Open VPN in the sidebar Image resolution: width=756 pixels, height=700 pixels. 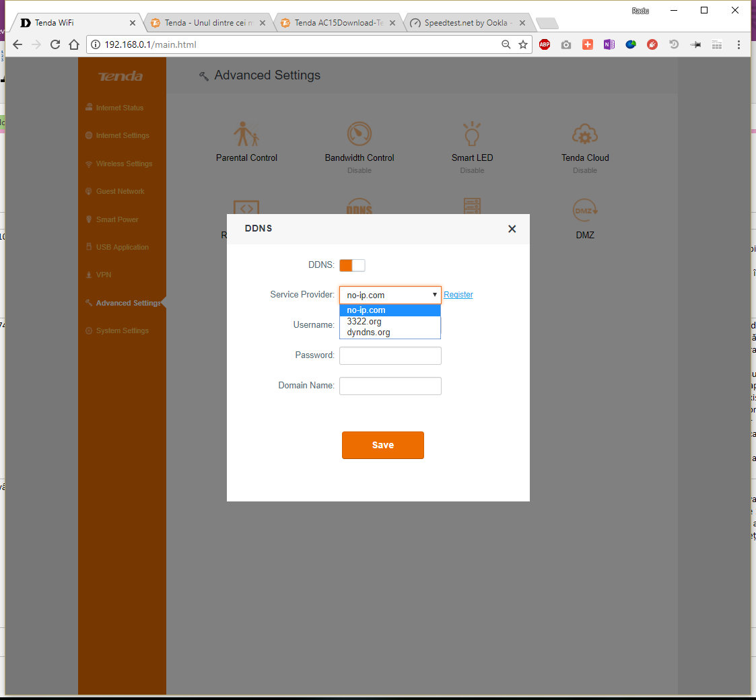98,275
